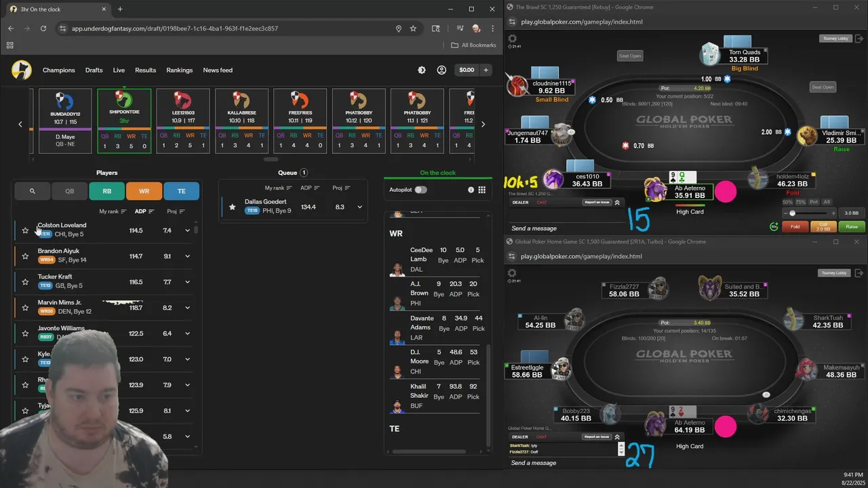The height and width of the screenshot is (488, 868).
Task: Bookmark this page star icon
Action: click(413, 28)
